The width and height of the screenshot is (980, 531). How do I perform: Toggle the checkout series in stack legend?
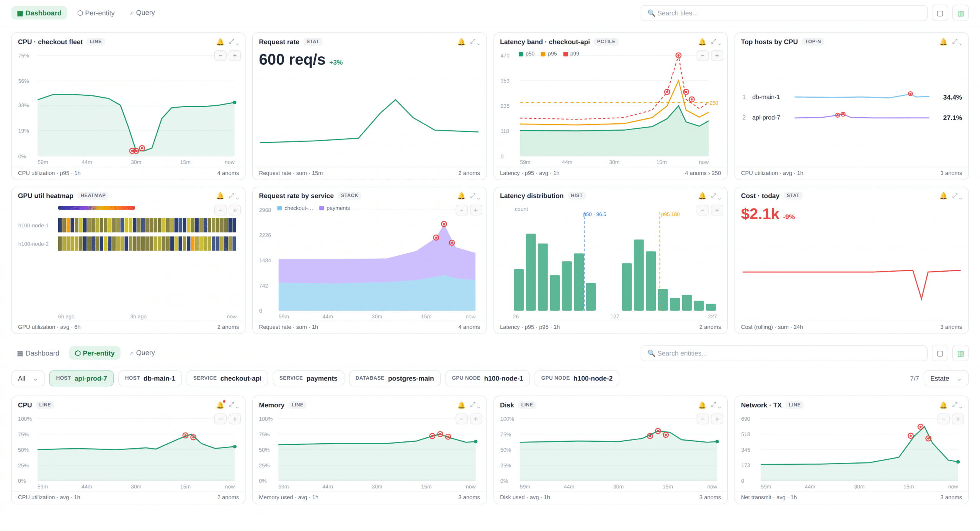[295, 208]
